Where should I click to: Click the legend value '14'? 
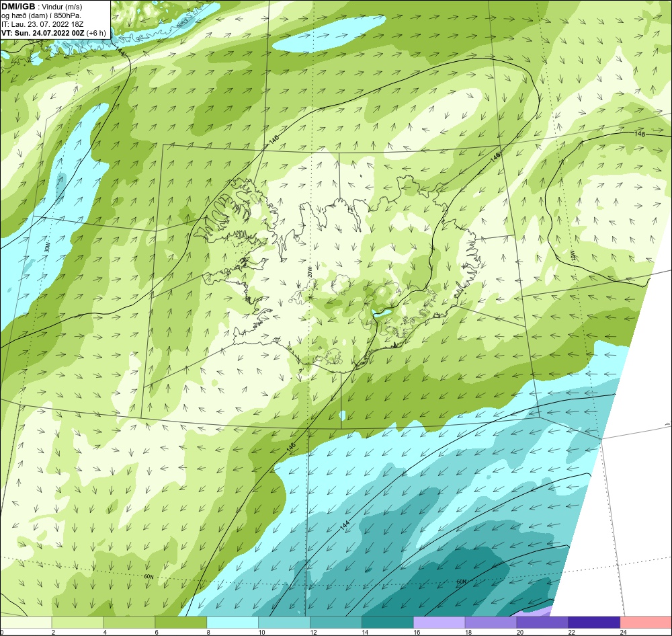pos(365,632)
